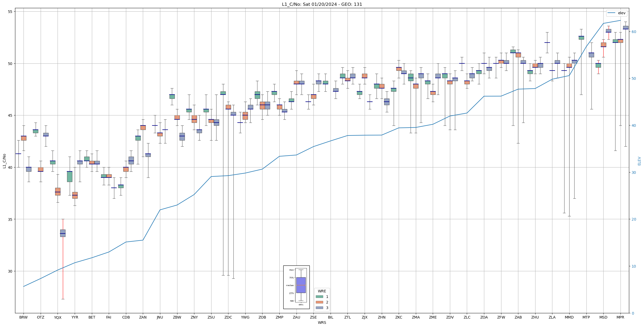Click the x-axis label 'YWG'
644x327 pixels.
(x=245, y=317)
